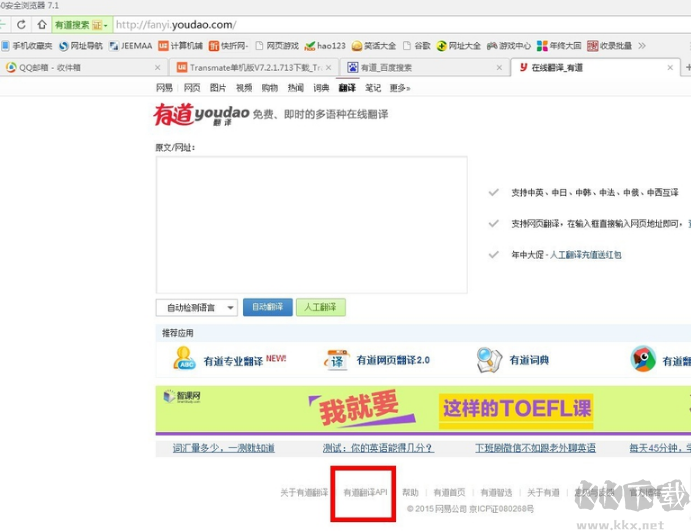This screenshot has height=532, width=691.
Task: Open 有道词典 magnifier icon
Action: pyautogui.click(x=489, y=360)
